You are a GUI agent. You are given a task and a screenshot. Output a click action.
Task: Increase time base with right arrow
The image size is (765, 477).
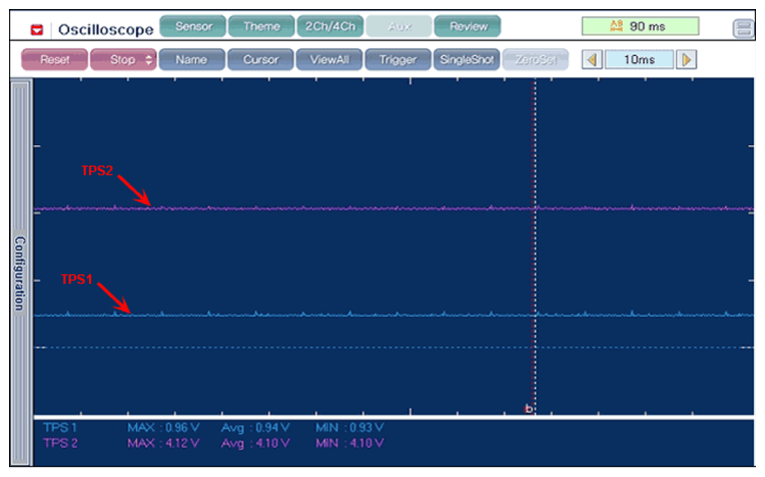[686, 60]
